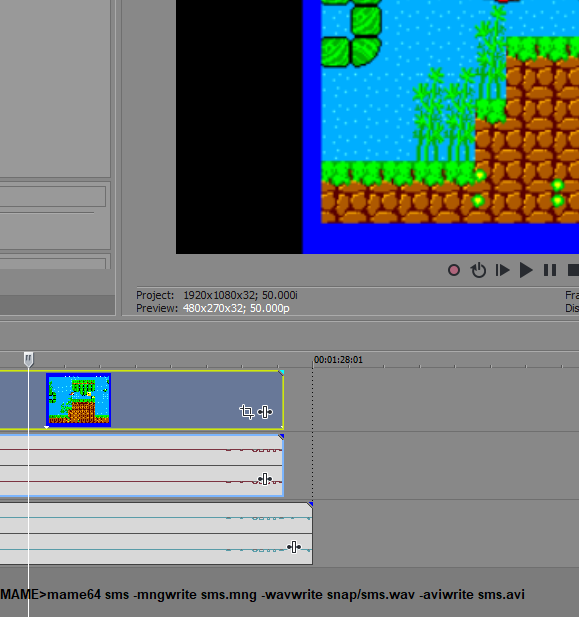Screen dimensions: 579x617
Task: Stop playback with the Stop button
Action: tap(573, 270)
